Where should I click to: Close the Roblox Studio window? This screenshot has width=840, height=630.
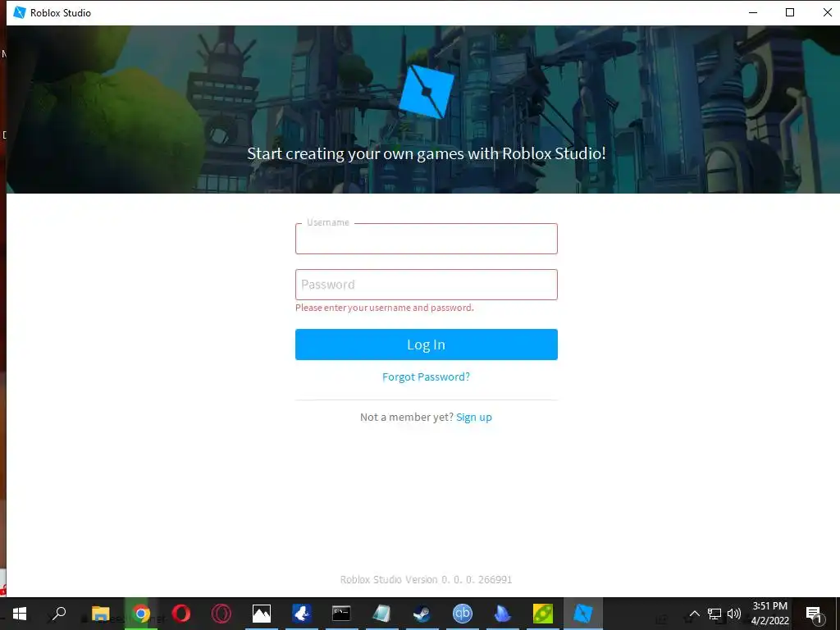click(827, 12)
